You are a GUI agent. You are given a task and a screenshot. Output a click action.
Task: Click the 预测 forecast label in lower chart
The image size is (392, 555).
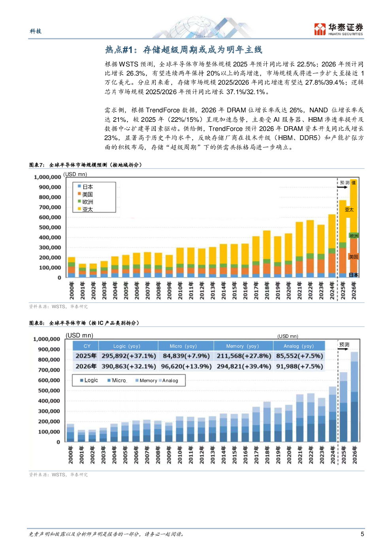344,345
